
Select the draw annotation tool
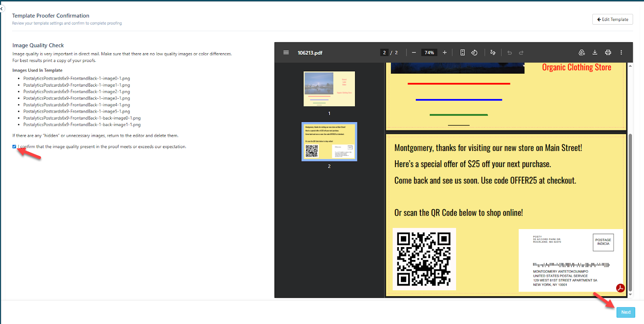click(493, 53)
